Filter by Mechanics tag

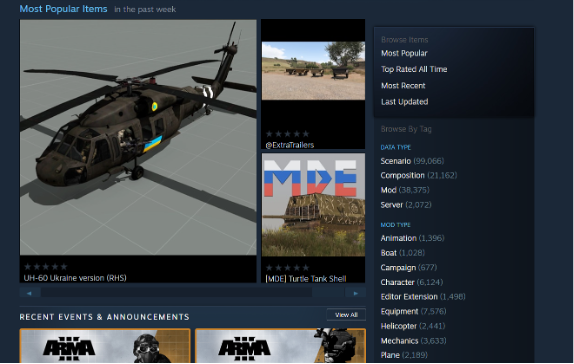414,341
